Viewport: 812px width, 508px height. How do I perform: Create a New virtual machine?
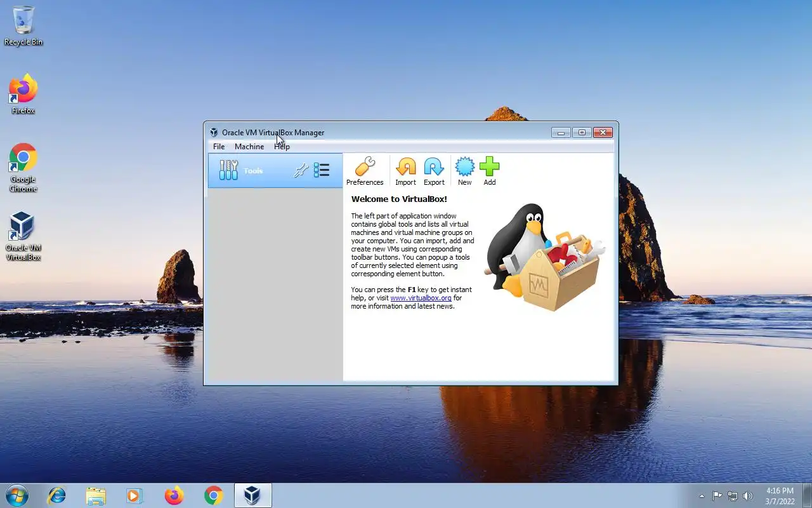click(465, 171)
